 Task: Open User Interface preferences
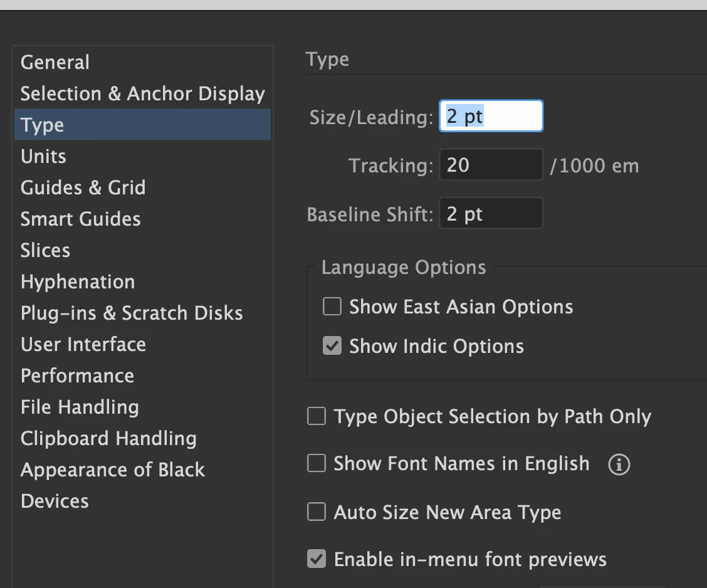pos(83,344)
